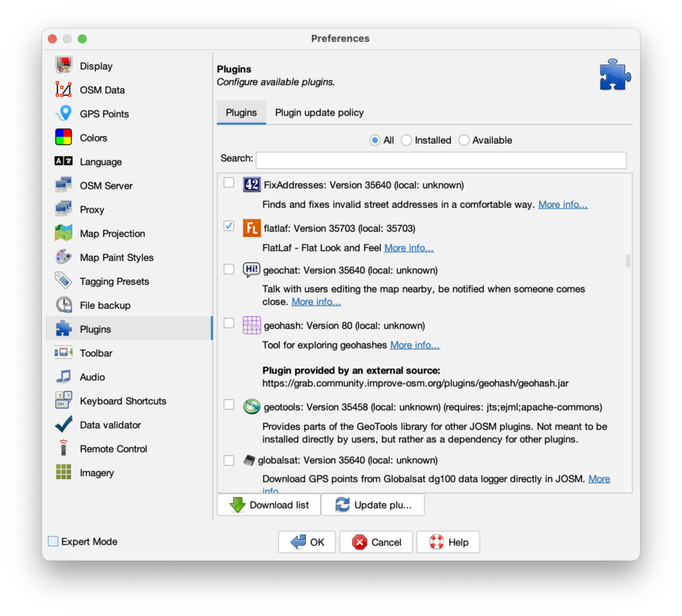Open the Map Projection icon
682x616 pixels.
64,233
